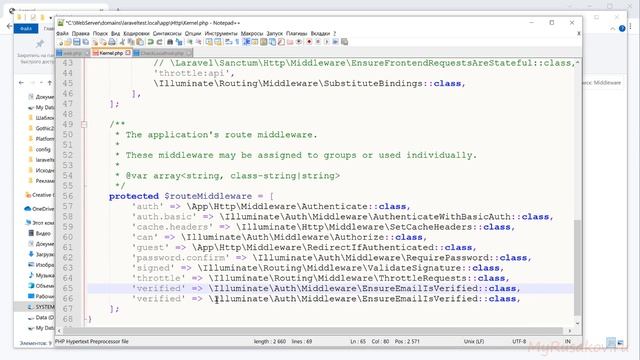Viewport: 640px width, 360px height.
Task: Open the Вкладки menu
Action: click(320, 33)
